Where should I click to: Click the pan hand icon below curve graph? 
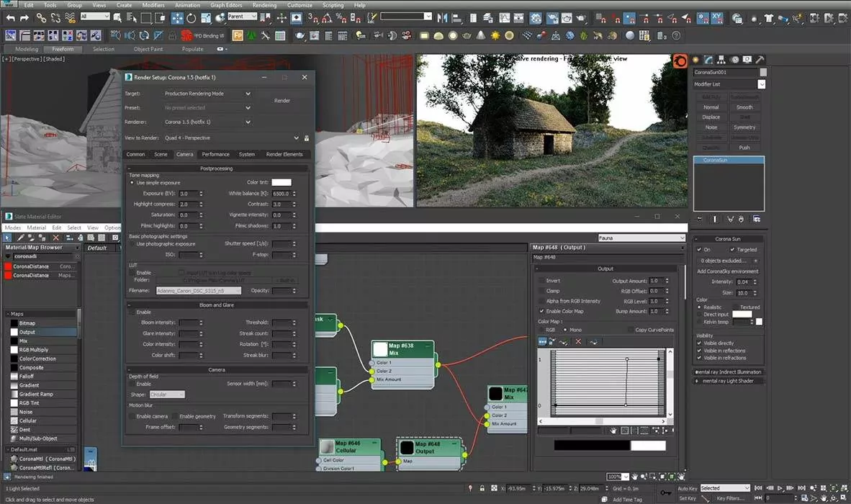(613, 431)
